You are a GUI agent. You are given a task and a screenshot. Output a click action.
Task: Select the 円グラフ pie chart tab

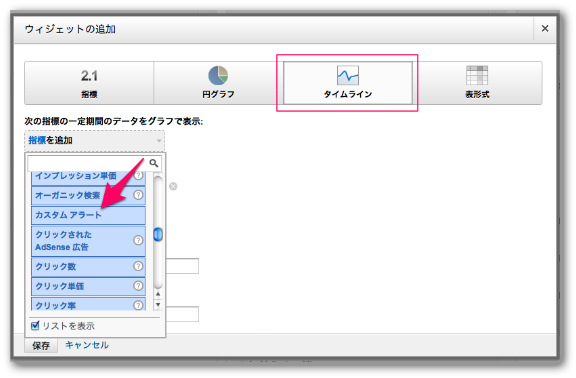click(218, 83)
